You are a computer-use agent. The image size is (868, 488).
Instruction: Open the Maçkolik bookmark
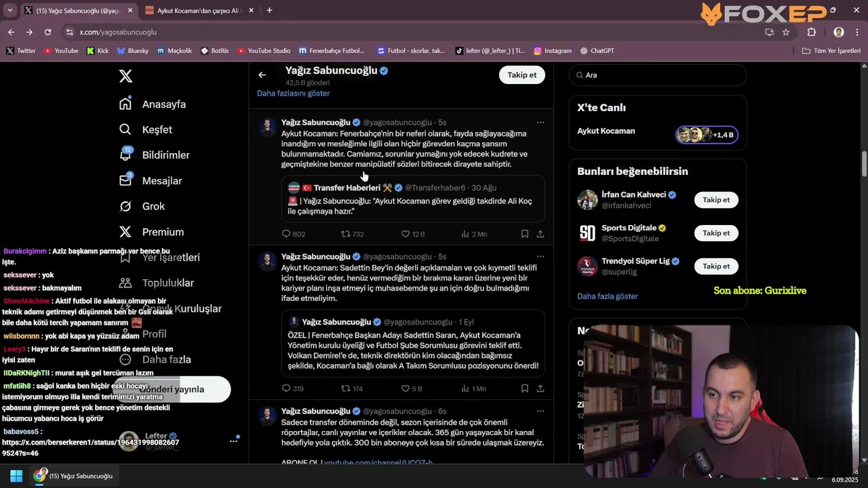175,51
